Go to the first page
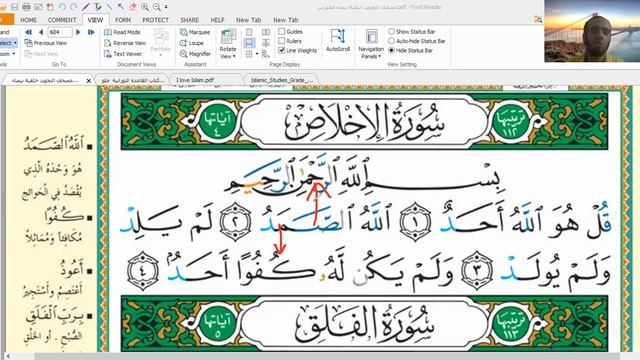Screen dimensions: 640x360 coord(29,32)
